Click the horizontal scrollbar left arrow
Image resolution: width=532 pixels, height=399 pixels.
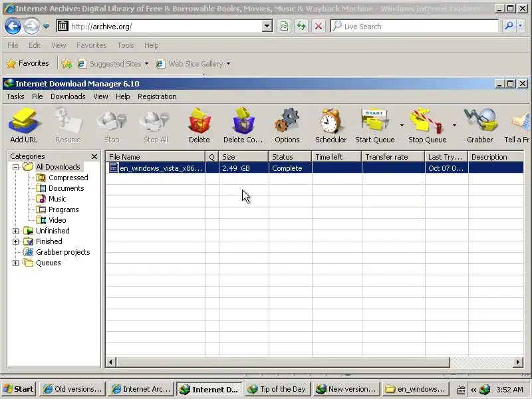click(x=110, y=362)
